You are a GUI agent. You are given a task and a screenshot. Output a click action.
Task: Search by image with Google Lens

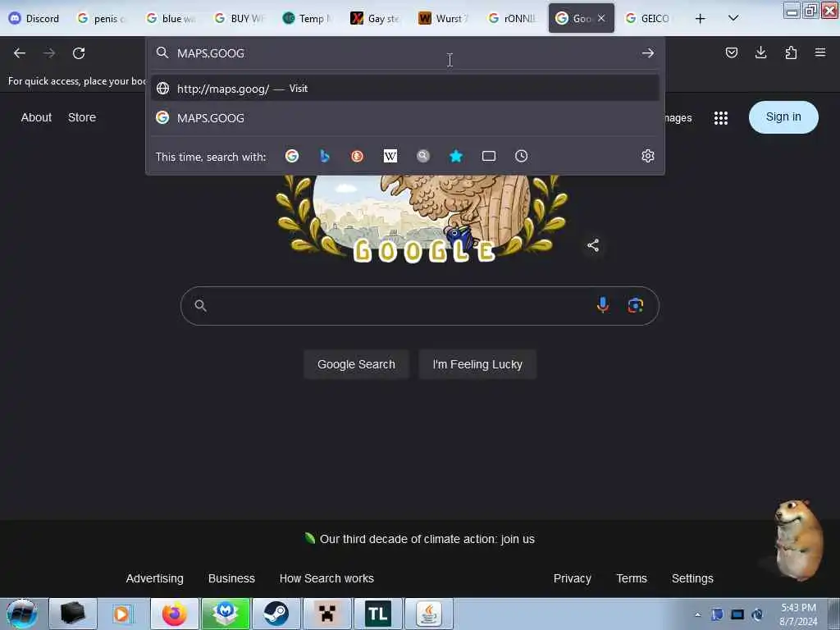click(636, 305)
